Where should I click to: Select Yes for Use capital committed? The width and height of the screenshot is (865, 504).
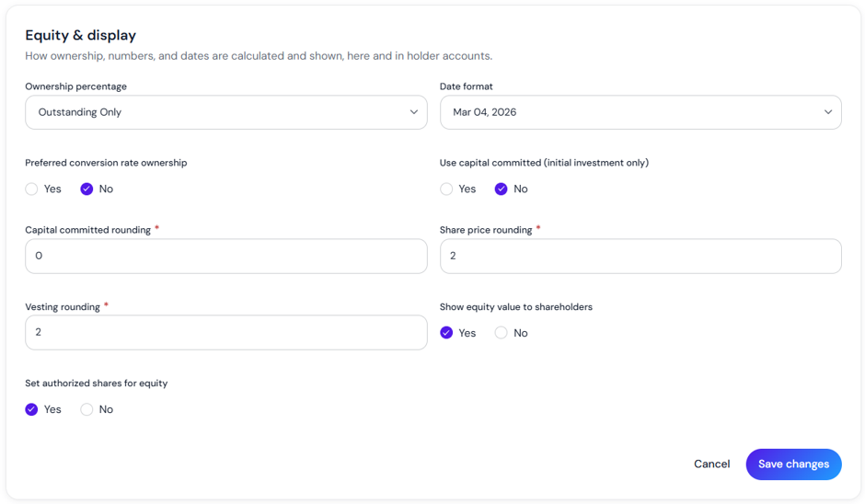(446, 189)
